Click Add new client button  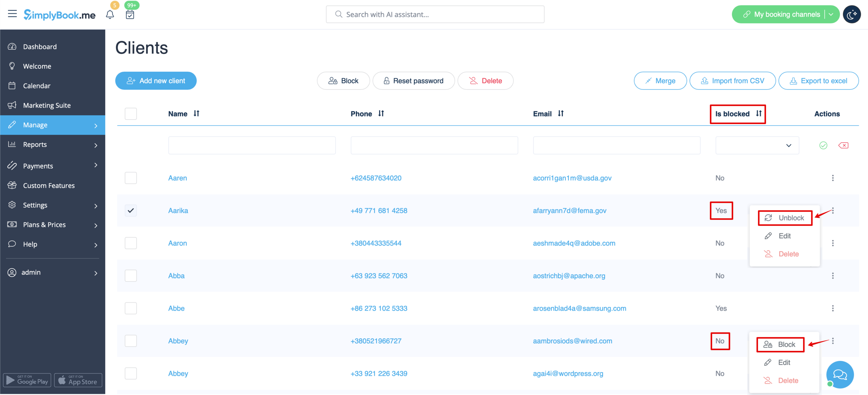[x=156, y=81]
